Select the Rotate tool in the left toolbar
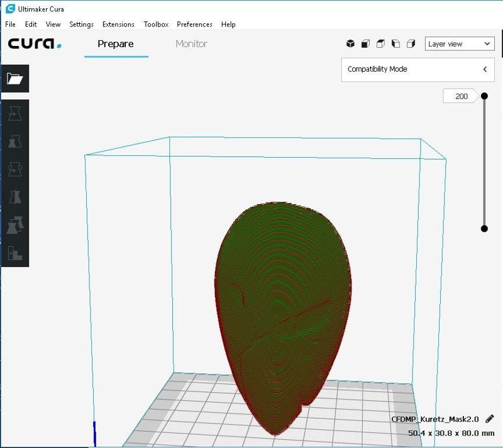Viewport: 503px width, 448px height. pyautogui.click(x=14, y=170)
